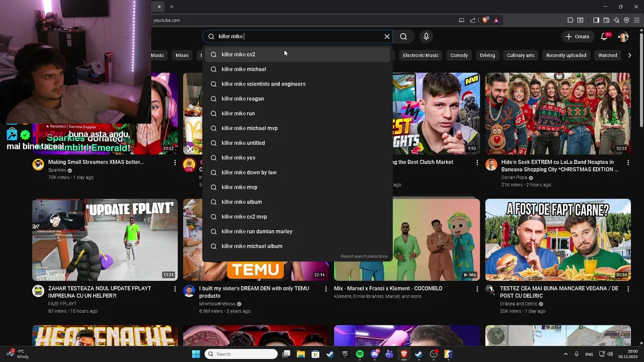
Task: Open options for Hide'n Seek EXTREM video
Action: [x=628, y=163]
